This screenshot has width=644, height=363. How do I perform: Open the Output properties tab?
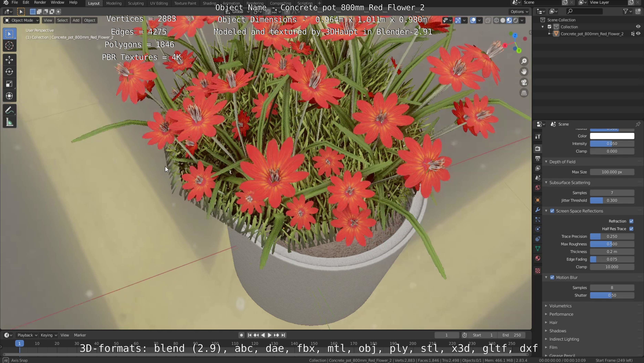[538, 158]
